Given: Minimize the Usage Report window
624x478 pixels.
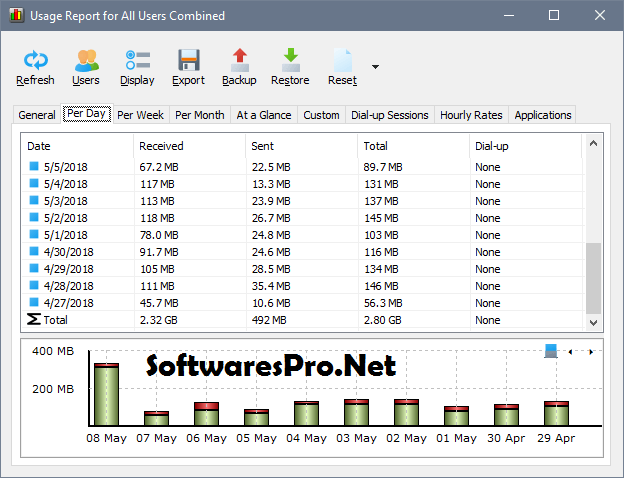Looking at the screenshot, I should (509, 15).
